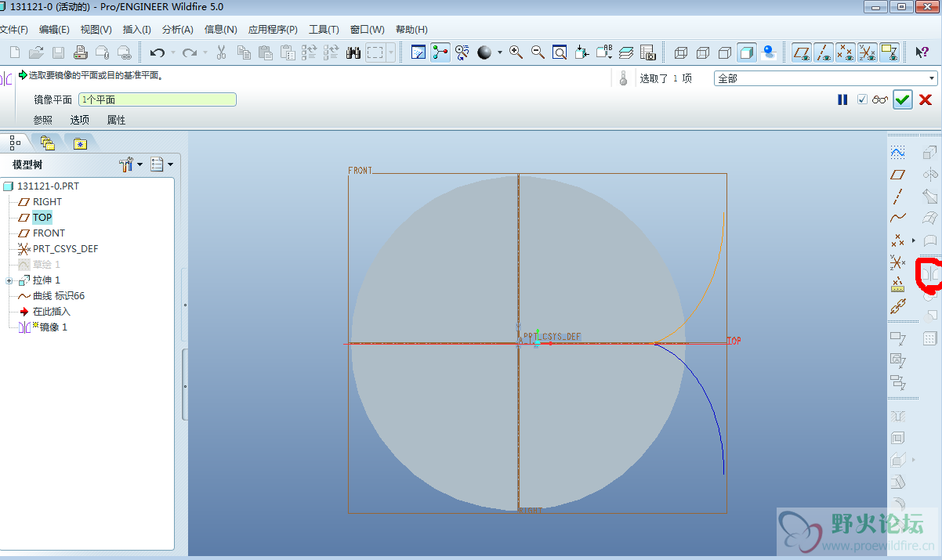Screen dimensions: 942x560
Task: Select RIGHT plane in model tree
Action: tap(47, 201)
